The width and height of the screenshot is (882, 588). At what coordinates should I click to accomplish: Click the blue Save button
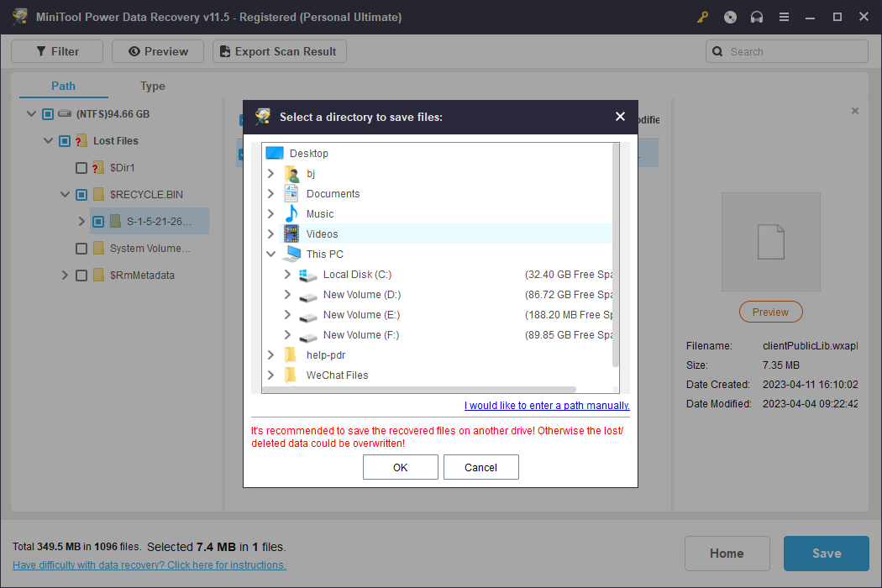827,553
